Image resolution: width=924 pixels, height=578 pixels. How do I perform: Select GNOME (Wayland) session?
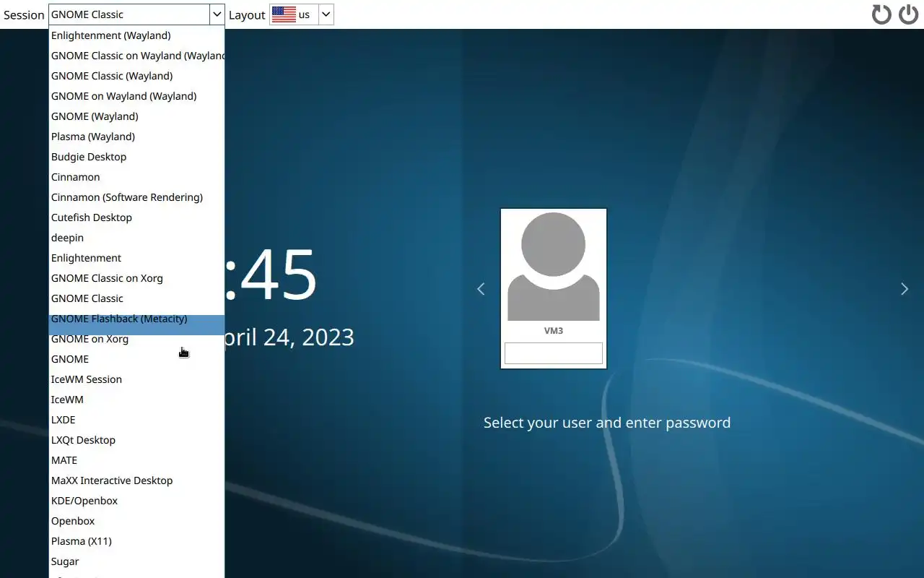click(x=136, y=116)
